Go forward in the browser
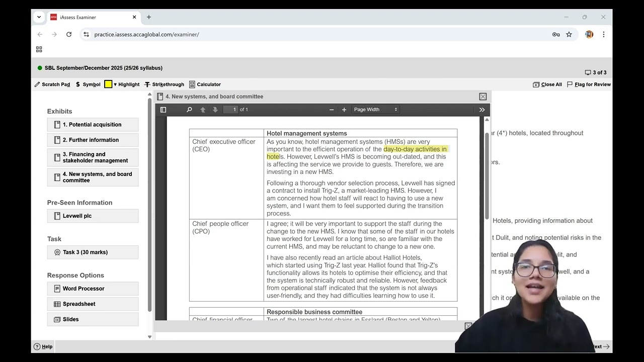This screenshot has height=362, width=644. 54,34
